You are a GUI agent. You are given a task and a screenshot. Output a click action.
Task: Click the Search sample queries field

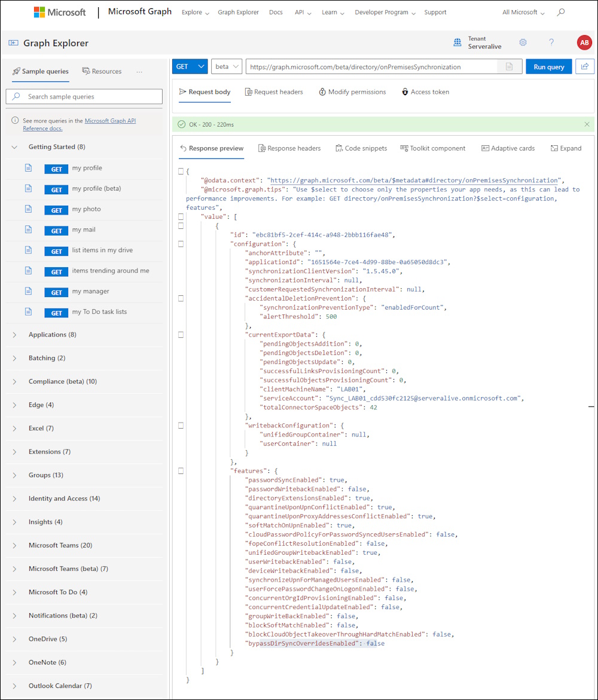84,96
